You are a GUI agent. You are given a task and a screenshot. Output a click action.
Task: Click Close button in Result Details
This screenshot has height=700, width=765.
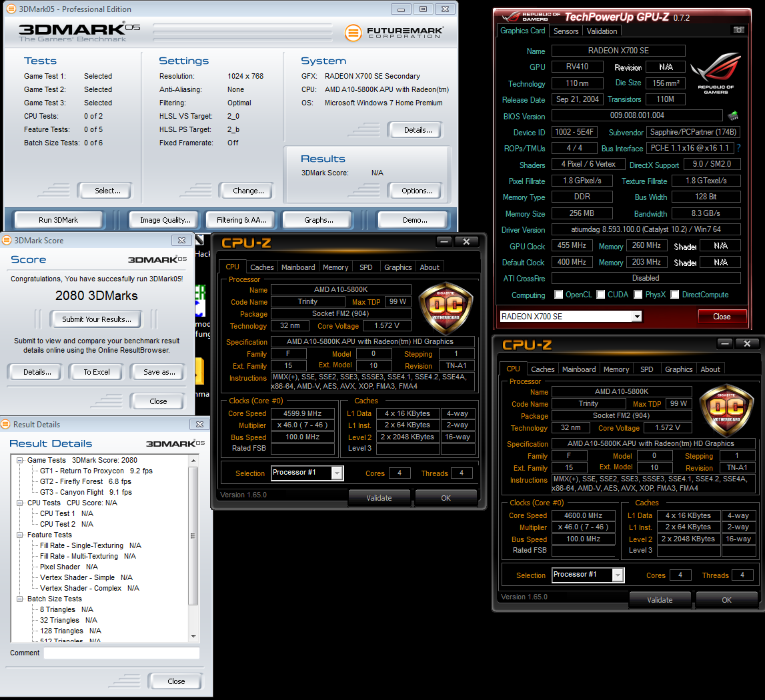click(176, 681)
